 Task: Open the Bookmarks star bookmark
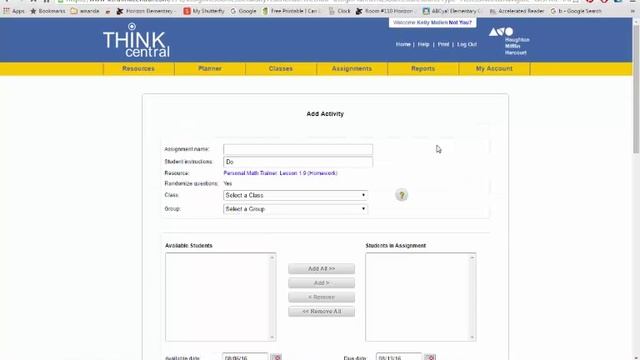click(48, 11)
